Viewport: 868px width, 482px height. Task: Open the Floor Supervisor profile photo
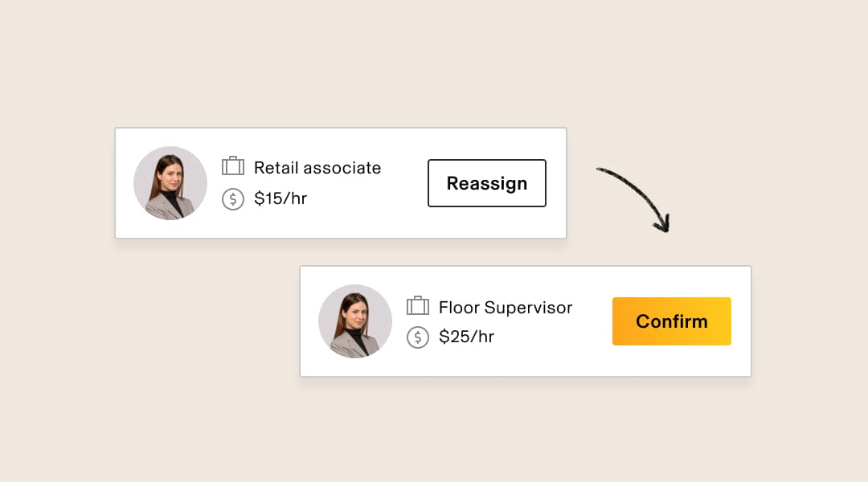coord(355,321)
